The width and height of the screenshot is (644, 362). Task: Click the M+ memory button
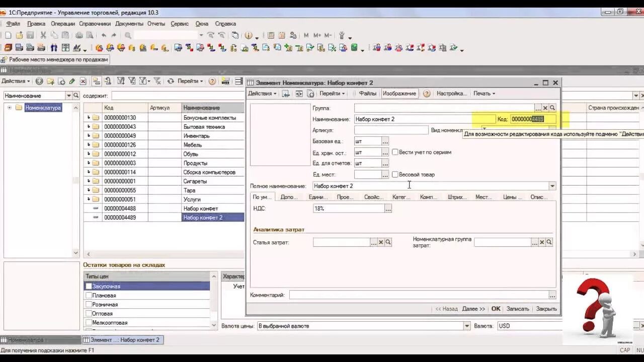coord(317,35)
